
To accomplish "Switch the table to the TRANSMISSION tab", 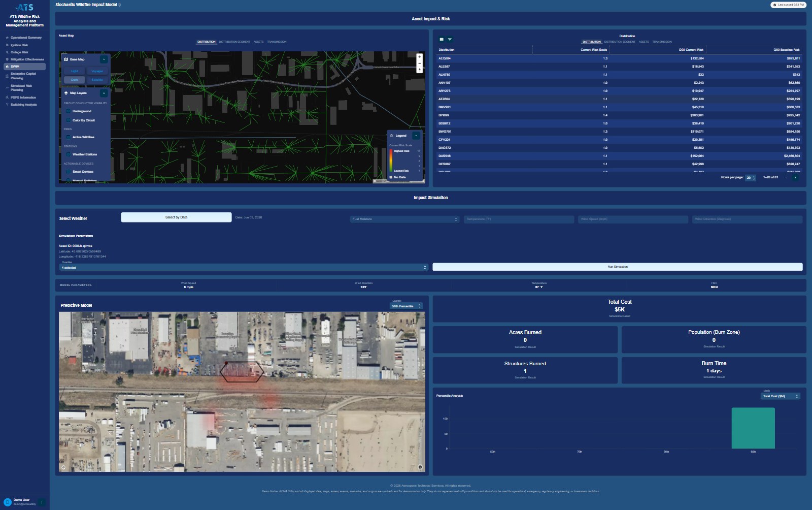I will pyautogui.click(x=662, y=42).
